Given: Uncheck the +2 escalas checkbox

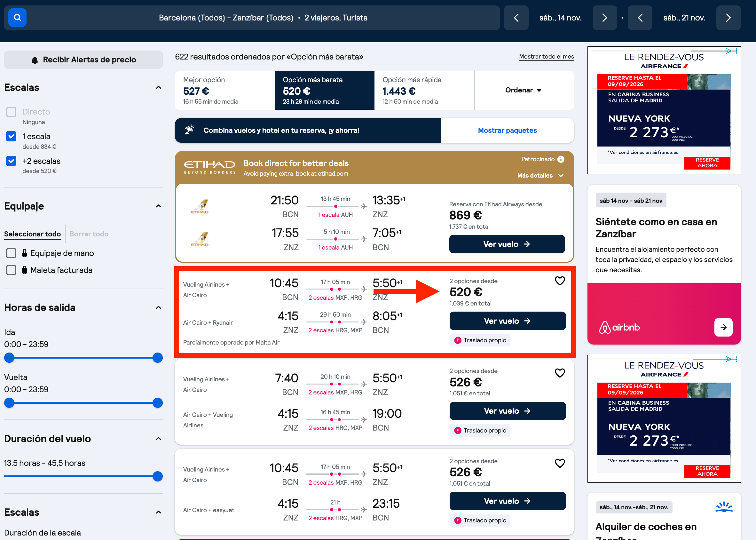Looking at the screenshot, I should pos(11,161).
